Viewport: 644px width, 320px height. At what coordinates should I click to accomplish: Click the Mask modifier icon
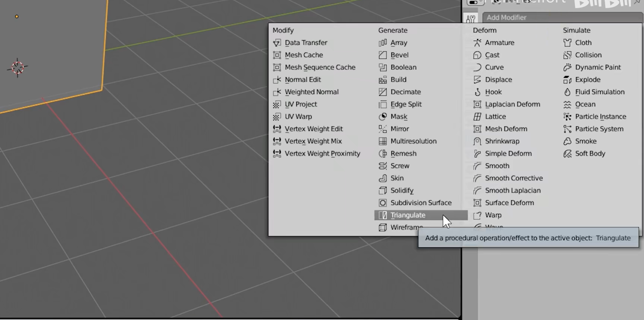(383, 116)
